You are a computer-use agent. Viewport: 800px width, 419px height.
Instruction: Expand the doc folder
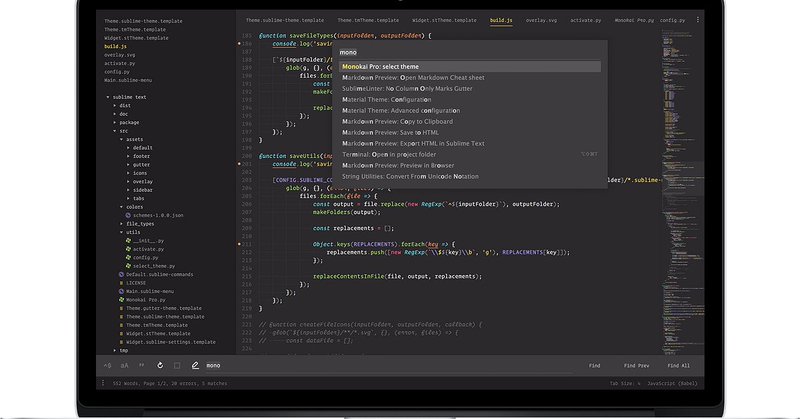115,114
